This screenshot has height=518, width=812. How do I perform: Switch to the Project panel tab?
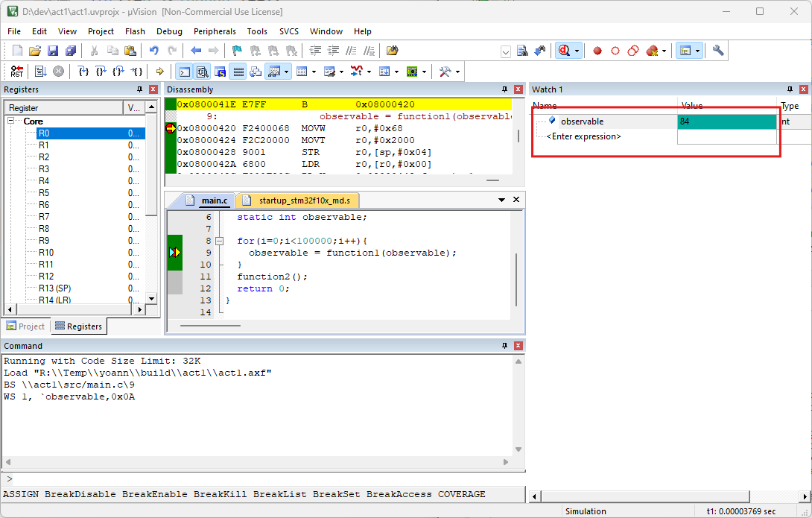(x=26, y=326)
